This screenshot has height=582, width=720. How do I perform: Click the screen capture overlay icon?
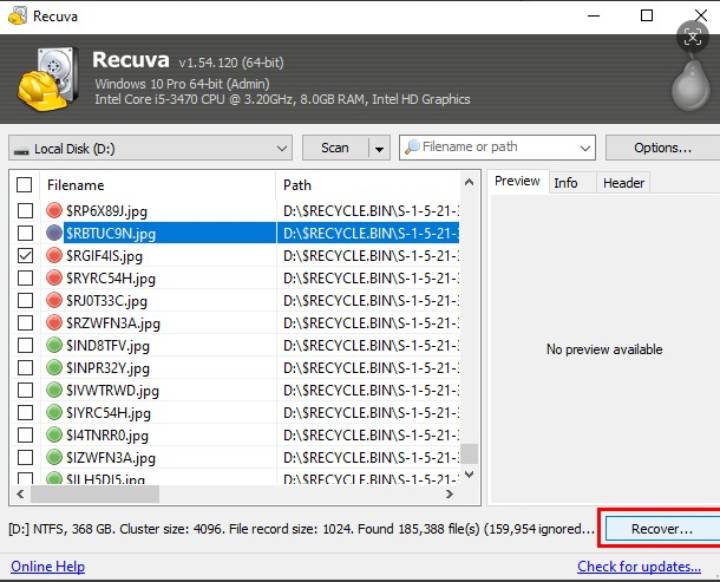(x=692, y=37)
